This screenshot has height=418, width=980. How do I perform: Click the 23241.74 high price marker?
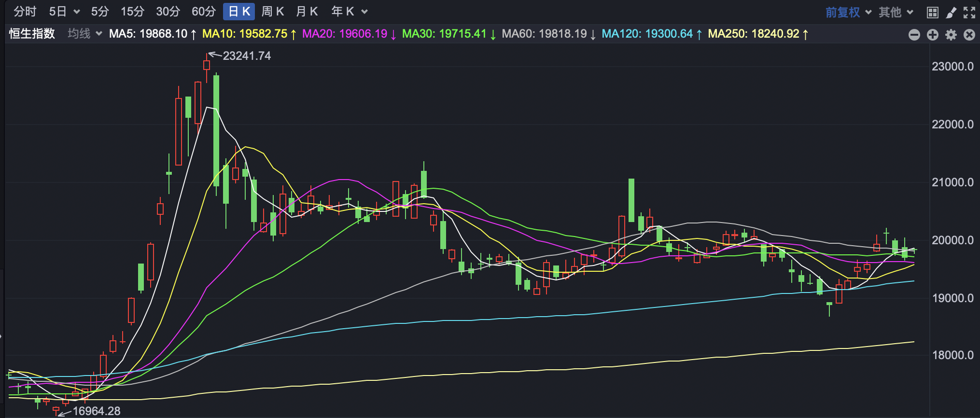(x=246, y=56)
